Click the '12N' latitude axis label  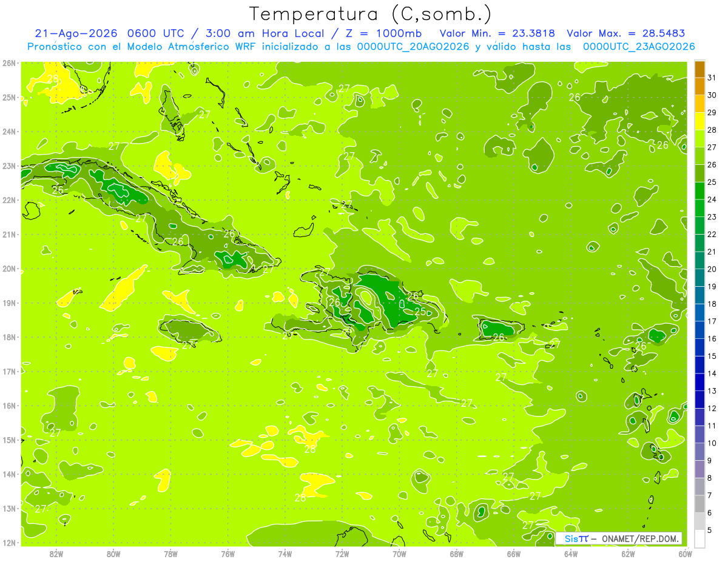[9, 543]
